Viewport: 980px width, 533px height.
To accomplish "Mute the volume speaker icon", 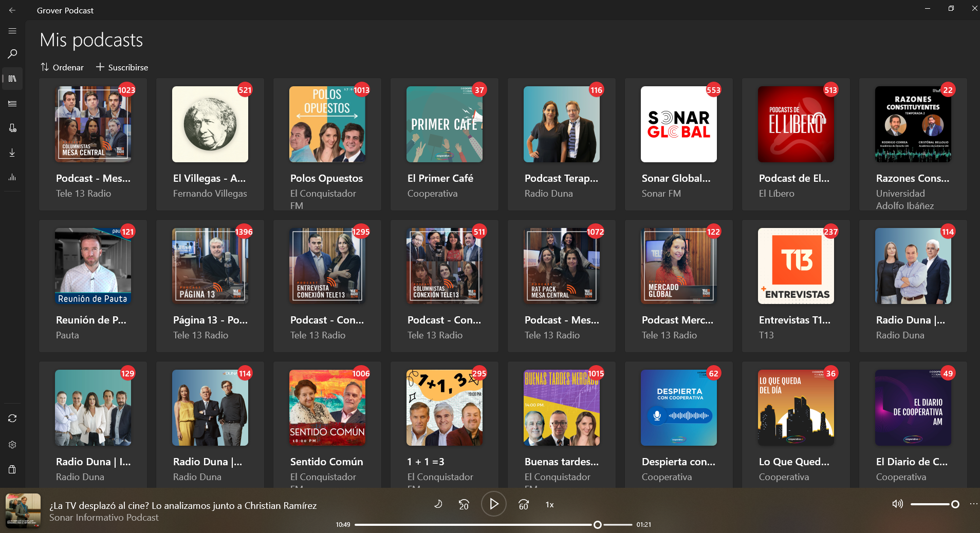I will (x=898, y=504).
